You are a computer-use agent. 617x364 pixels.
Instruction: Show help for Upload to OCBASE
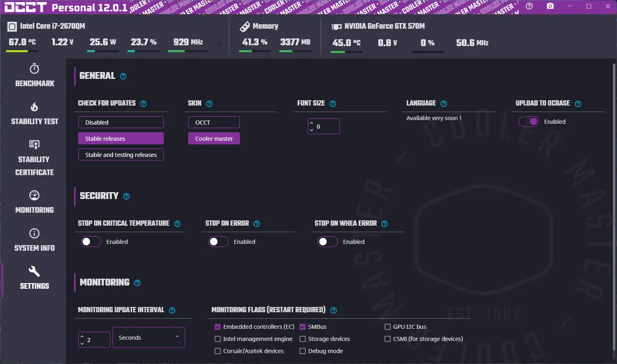click(578, 104)
